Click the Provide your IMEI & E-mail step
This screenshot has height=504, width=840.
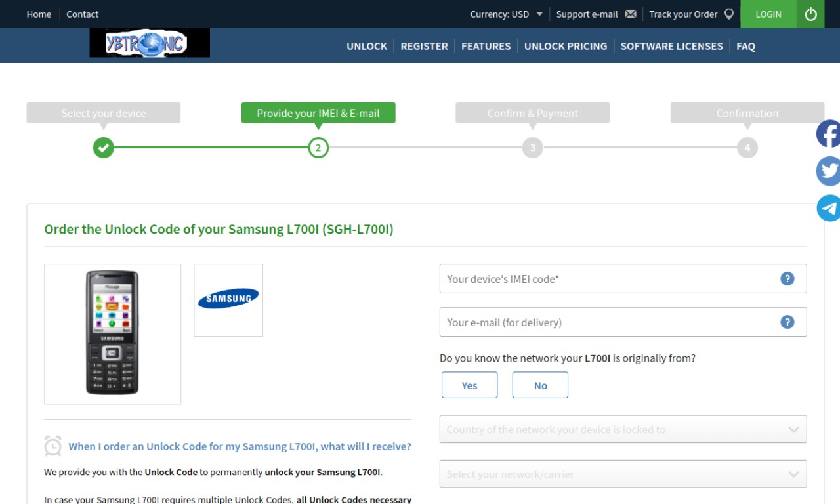pyautogui.click(x=318, y=113)
